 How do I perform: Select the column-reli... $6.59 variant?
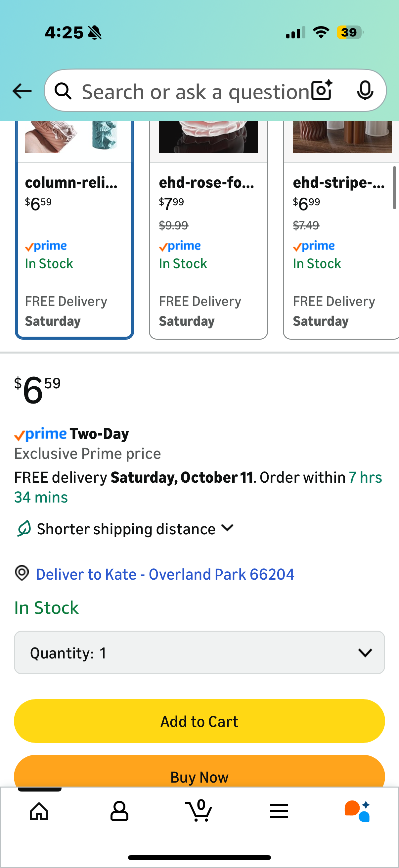[74, 249]
